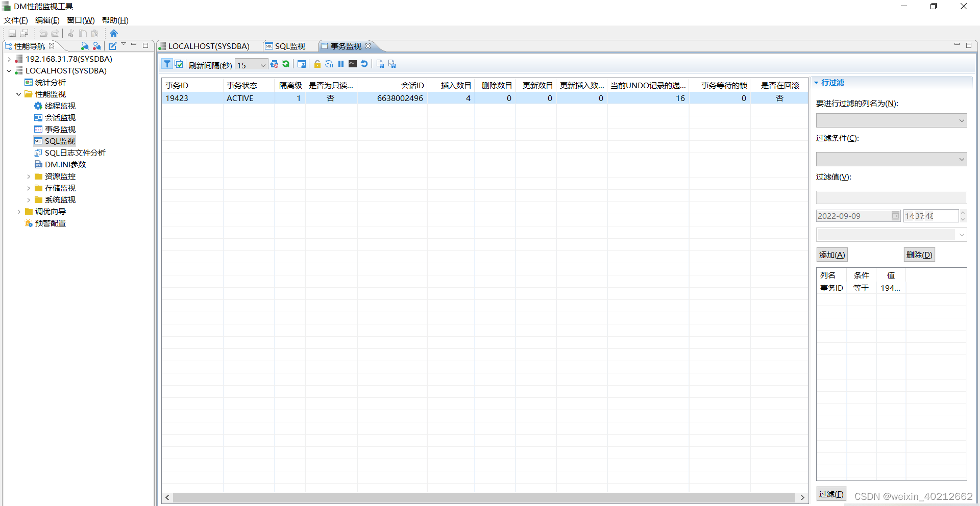The image size is (980, 506).
Task: Select 线程监视 in the navigation tree
Action: (x=60, y=106)
